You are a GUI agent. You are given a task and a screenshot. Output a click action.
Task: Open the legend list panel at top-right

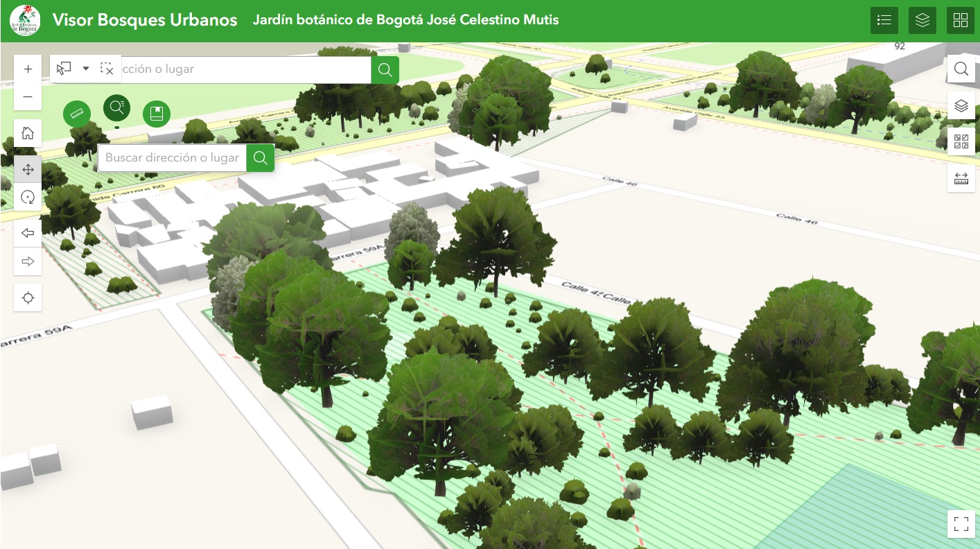coord(884,20)
